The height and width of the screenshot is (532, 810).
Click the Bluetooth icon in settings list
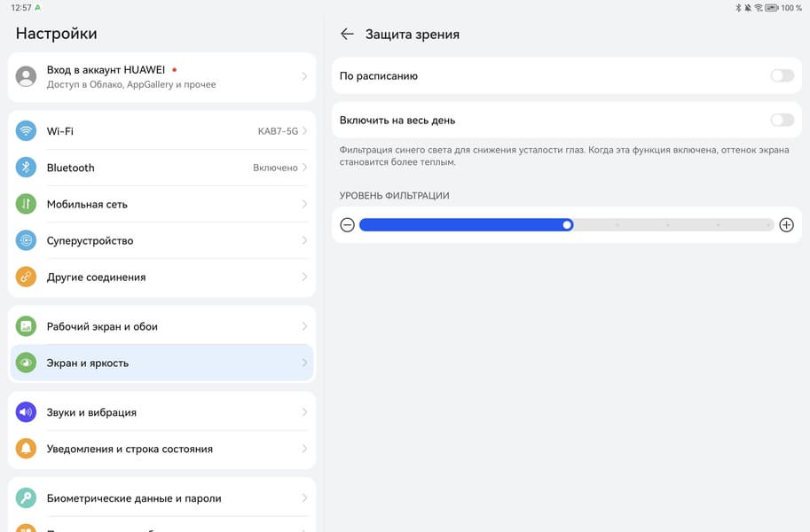click(27, 168)
